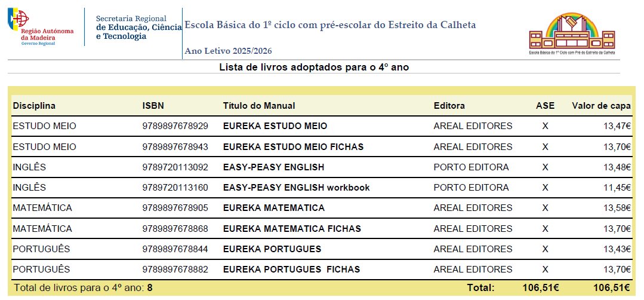Viewport: 644px width, 300px height.
Task: Click the EASY-PEASY ENGLISH title
Action: point(273,167)
